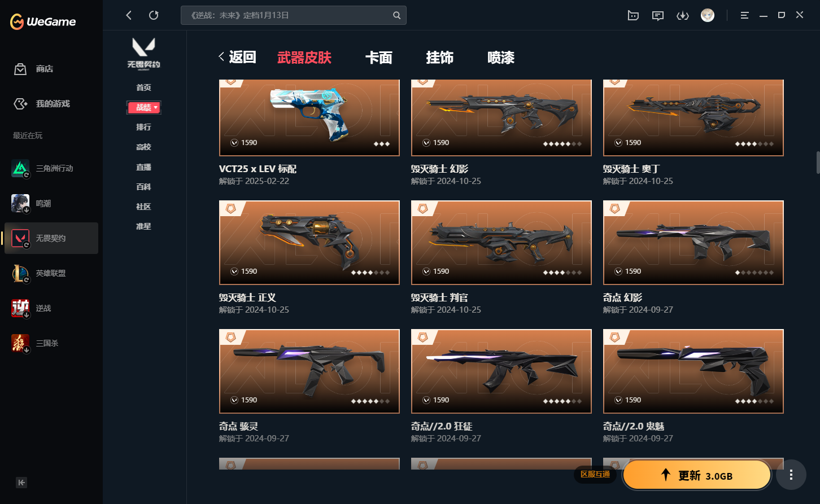This screenshot has height=504, width=820.
Task: Click the 更新 3.0GB button
Action: [697, 475]
